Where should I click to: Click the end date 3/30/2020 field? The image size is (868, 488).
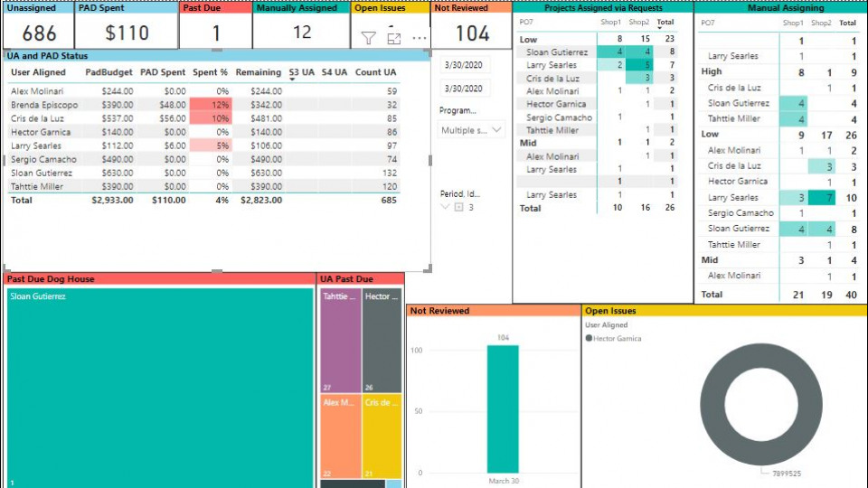tap(462, 89)
